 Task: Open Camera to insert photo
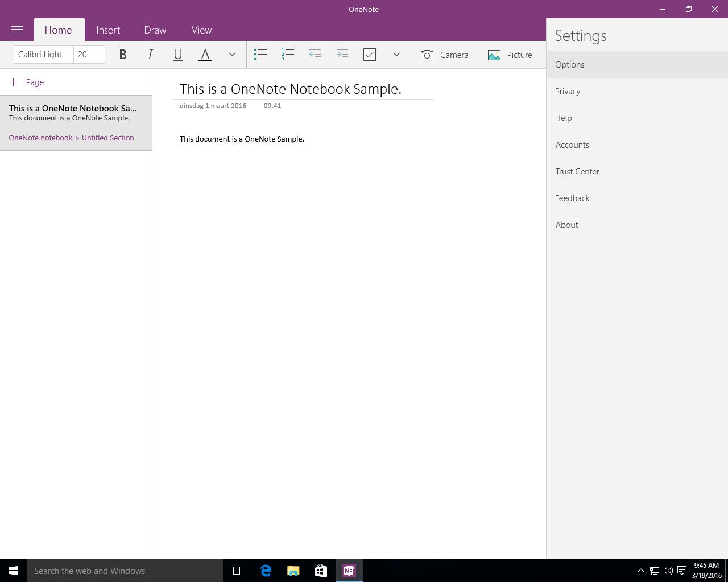(x=445, y=55)
